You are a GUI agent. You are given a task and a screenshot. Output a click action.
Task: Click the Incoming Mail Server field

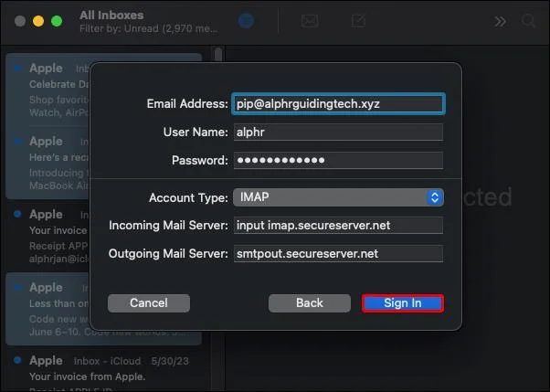point(338,226)
